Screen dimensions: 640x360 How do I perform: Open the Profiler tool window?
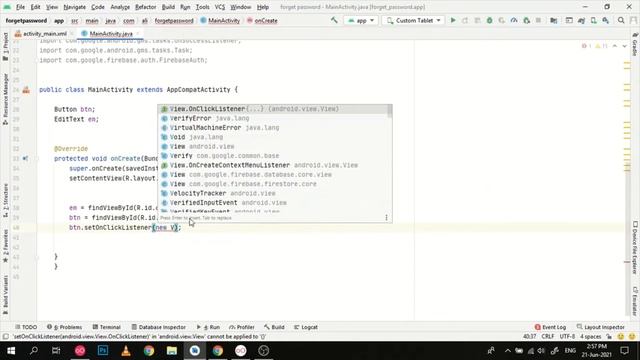tap(242, 327)
